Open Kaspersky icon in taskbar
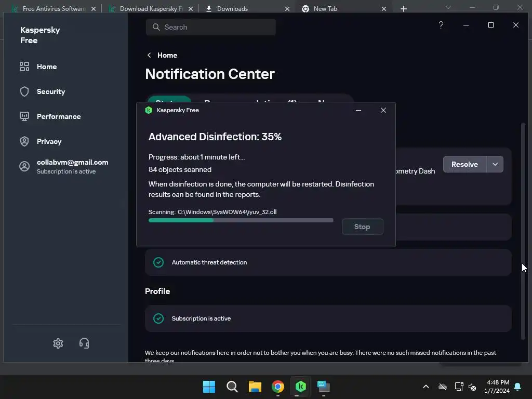 coord(301,387)
